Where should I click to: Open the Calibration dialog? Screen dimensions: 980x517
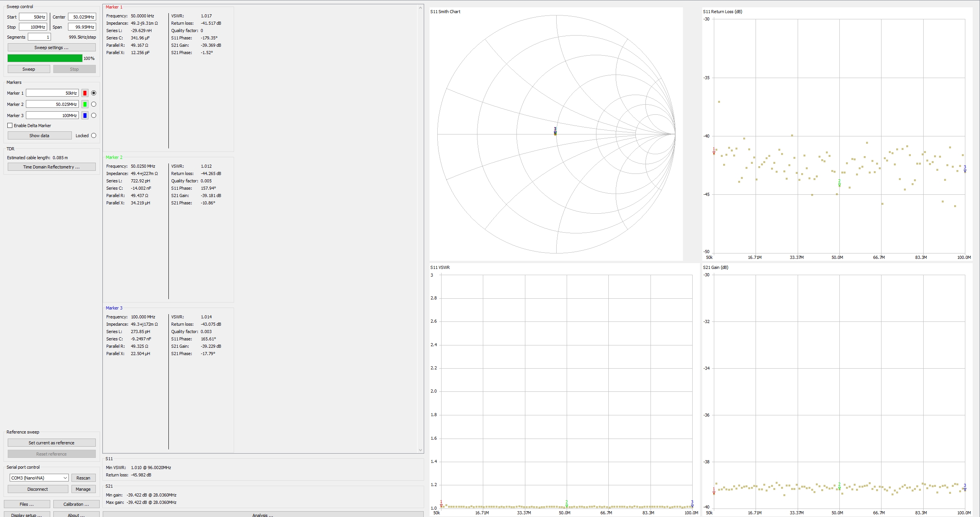tap(76, 504)
